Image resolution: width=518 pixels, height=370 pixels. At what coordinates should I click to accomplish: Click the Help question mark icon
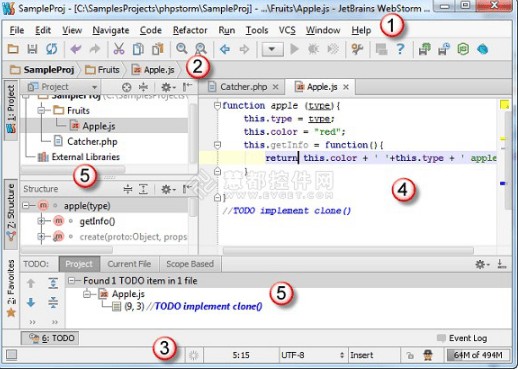pyautogui.click(x=400, y=49)
